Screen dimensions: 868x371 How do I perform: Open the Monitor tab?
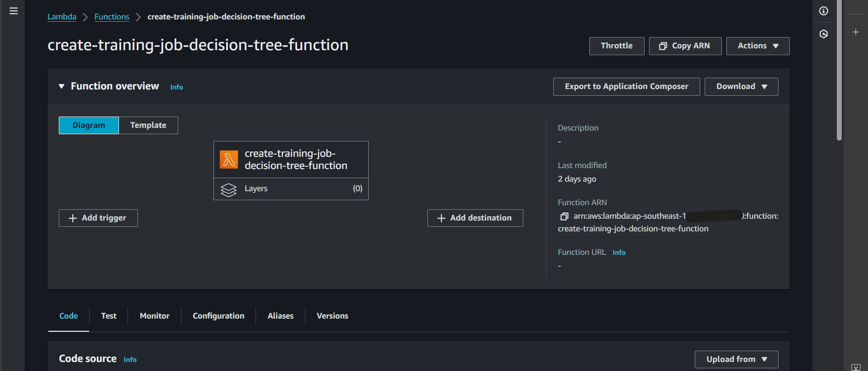coord(154,316)
